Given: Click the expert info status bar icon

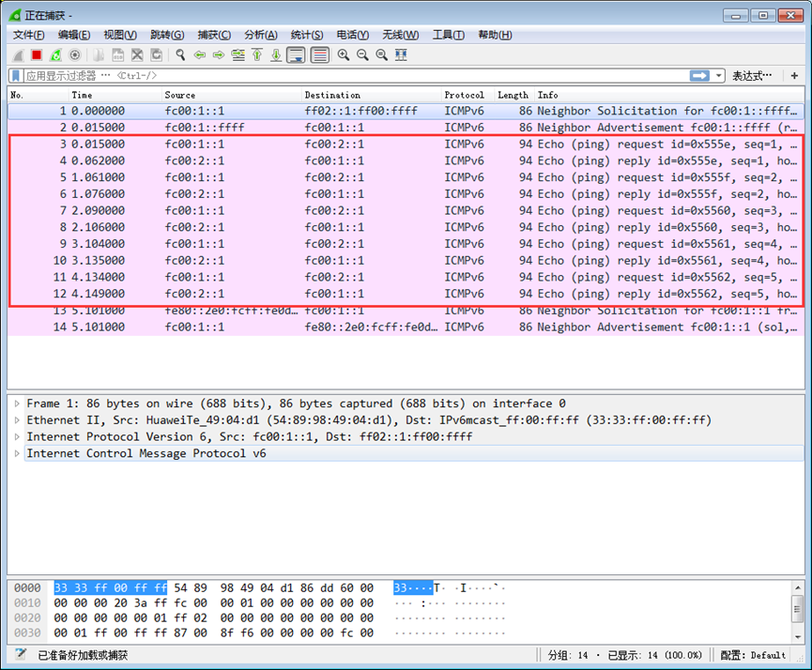Looking at the screenshot, I should pyautogui.click(x=21, y=654).
